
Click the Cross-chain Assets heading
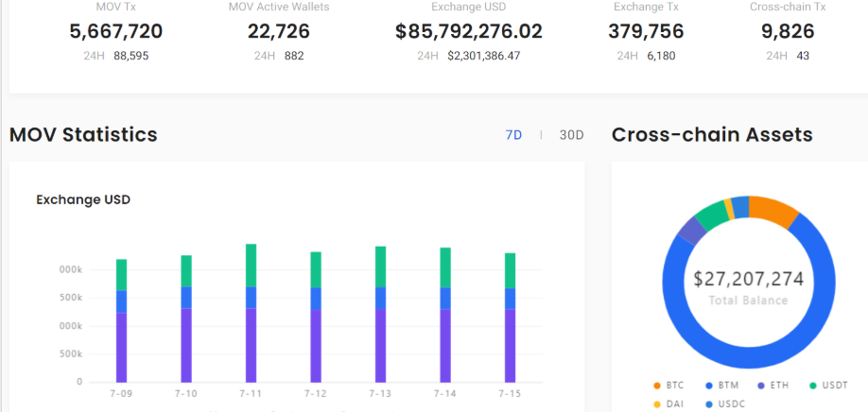[712, 134]
